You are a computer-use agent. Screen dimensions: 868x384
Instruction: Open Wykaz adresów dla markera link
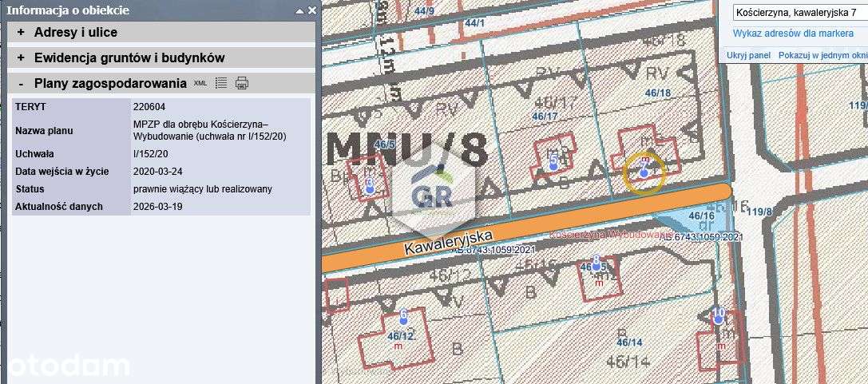[x=793, y=34]
